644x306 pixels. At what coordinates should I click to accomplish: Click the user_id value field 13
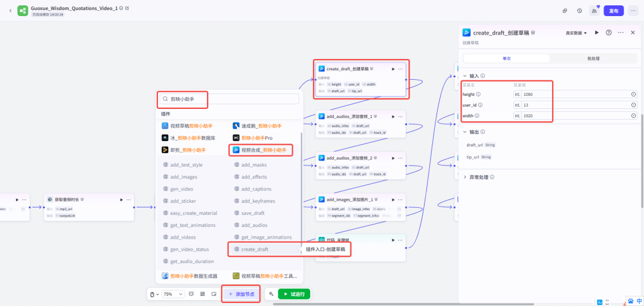[576, 105]
